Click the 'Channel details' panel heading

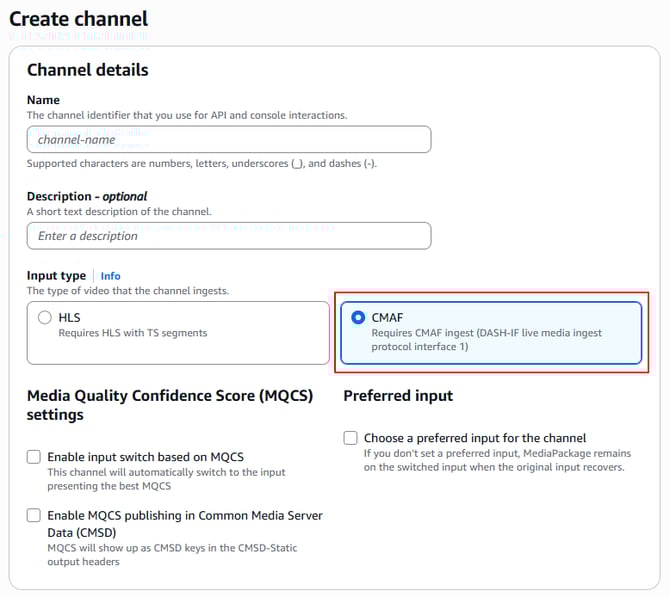coord(87,70)
